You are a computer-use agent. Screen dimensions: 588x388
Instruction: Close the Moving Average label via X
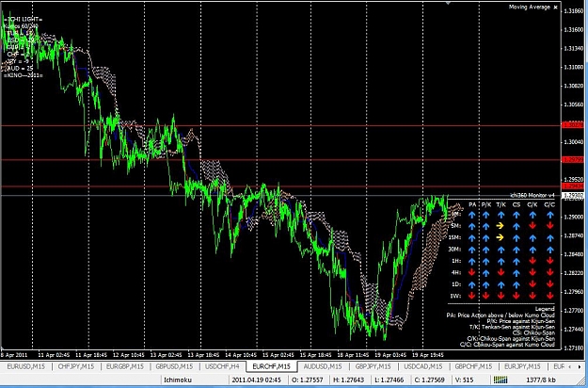[555, 8]
